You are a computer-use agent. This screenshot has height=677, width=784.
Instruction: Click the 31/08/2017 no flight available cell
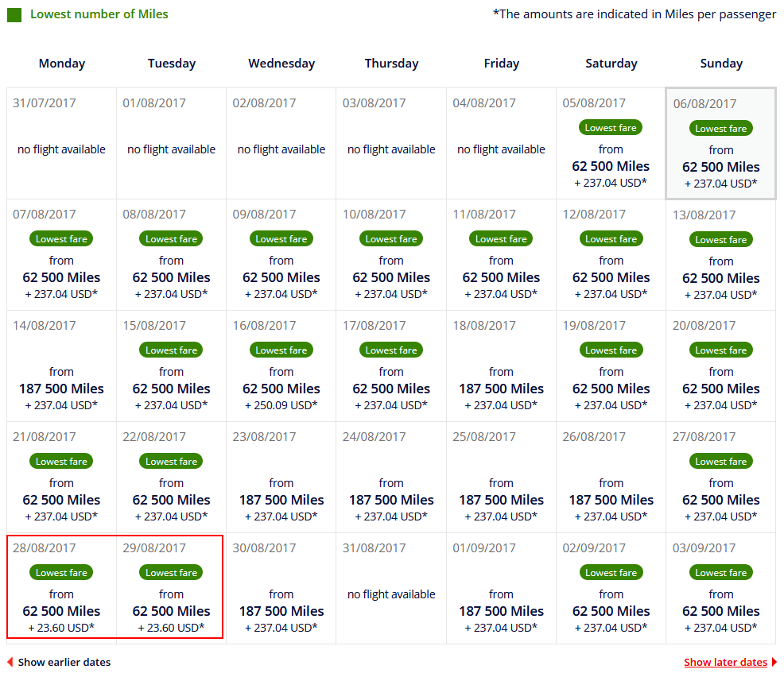391,588
